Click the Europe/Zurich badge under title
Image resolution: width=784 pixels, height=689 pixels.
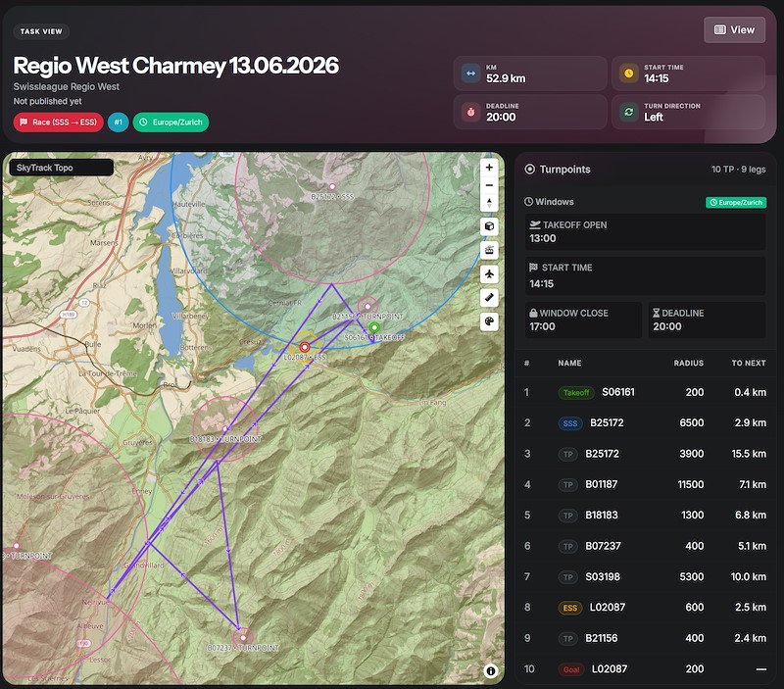click(x=171, y=122)
